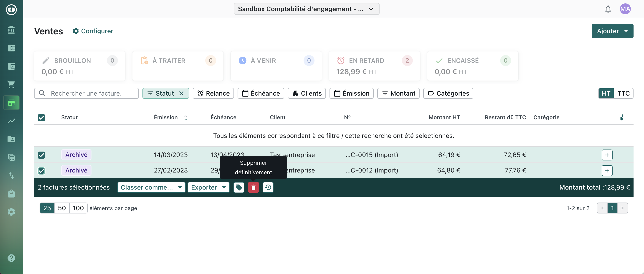Open the Échéance filter button

pos(261,93)
